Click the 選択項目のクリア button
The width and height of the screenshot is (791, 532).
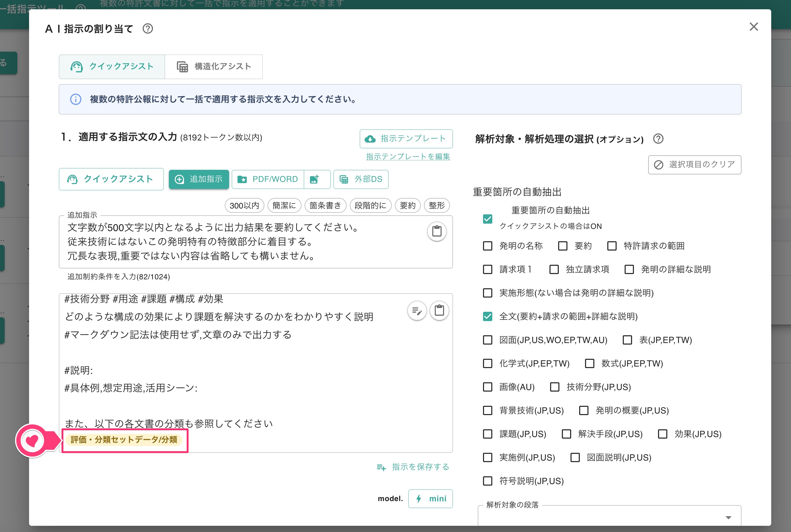pyautogui.click(x=694, y=165)
